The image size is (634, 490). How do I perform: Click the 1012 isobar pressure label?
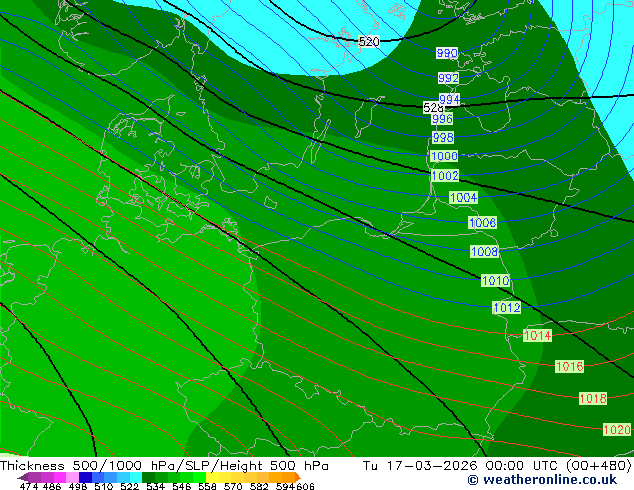point(507,308)
